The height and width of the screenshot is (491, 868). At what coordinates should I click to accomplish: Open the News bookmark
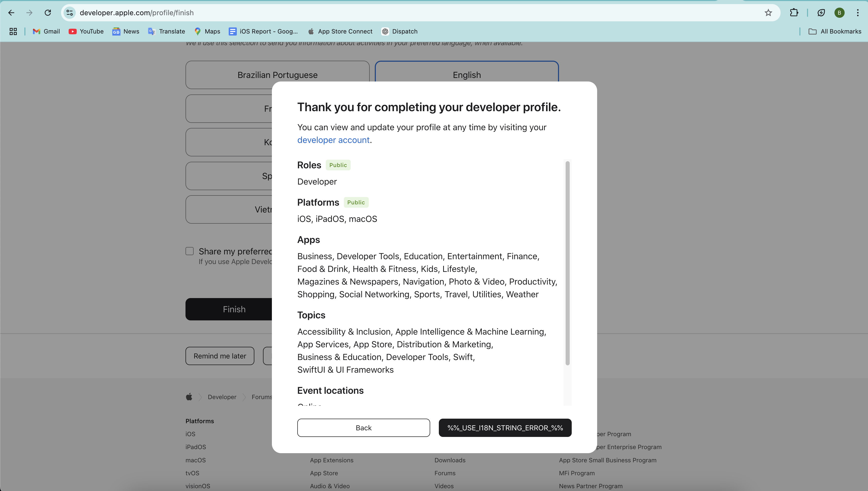tap(126, 31)
